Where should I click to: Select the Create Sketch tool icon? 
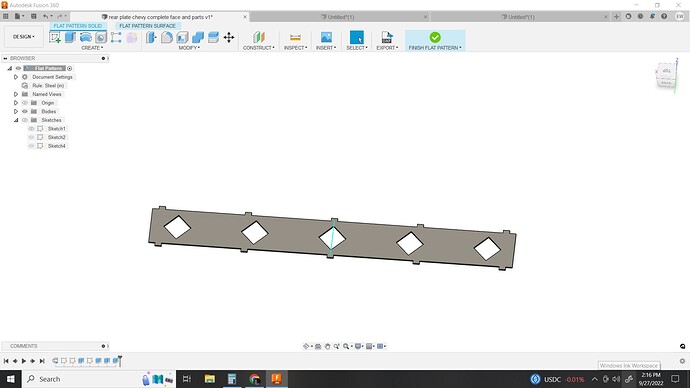click(x=55, y=37)
